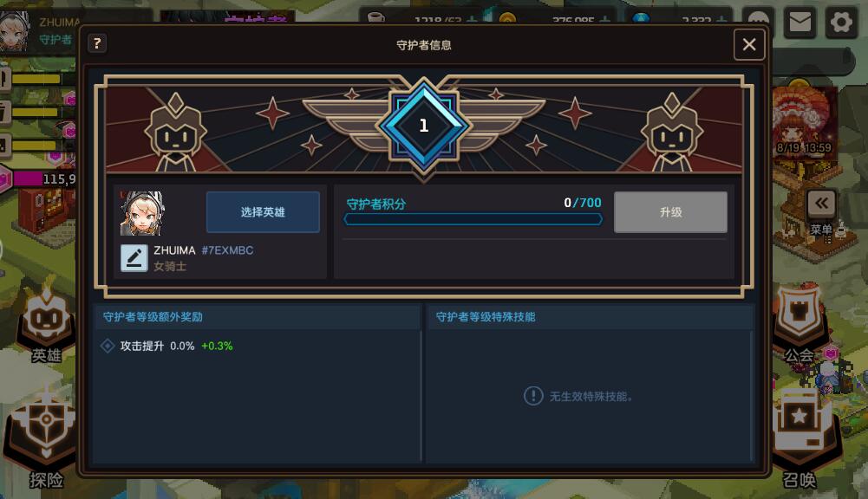Image resolution: width=868 pixels, height=499 pixels.
Task: Close the 守护者信息 dialog
Action: click(x=749, y=44)
